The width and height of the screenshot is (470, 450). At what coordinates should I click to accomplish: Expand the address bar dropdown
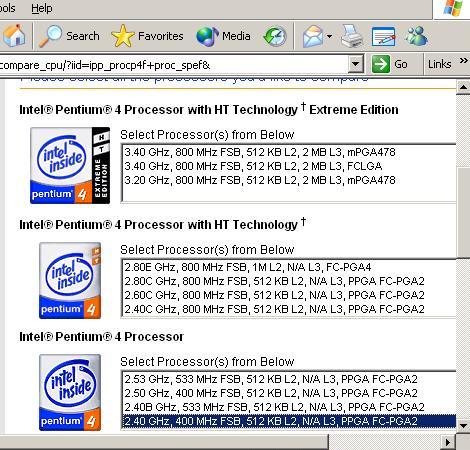click(356, 64)
